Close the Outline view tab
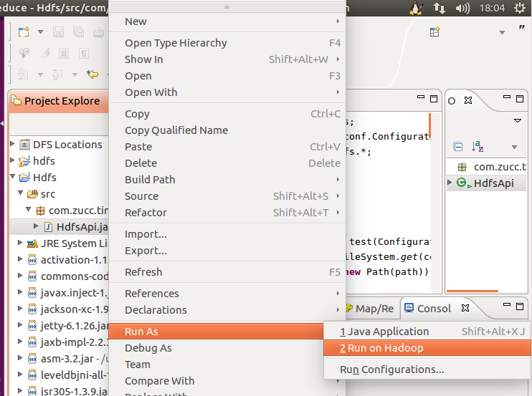 (468, 100)
